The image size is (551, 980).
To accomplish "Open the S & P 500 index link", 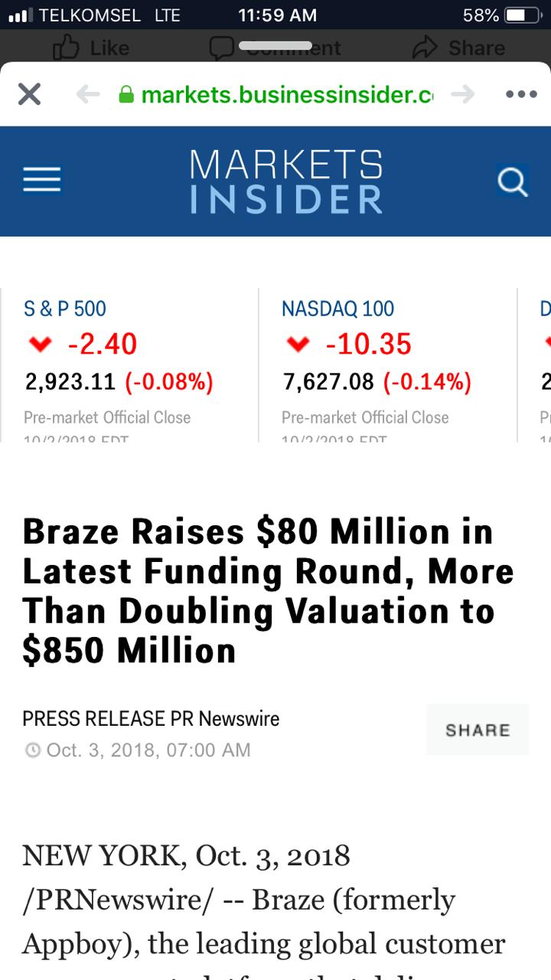I will (x=65, y=309).
